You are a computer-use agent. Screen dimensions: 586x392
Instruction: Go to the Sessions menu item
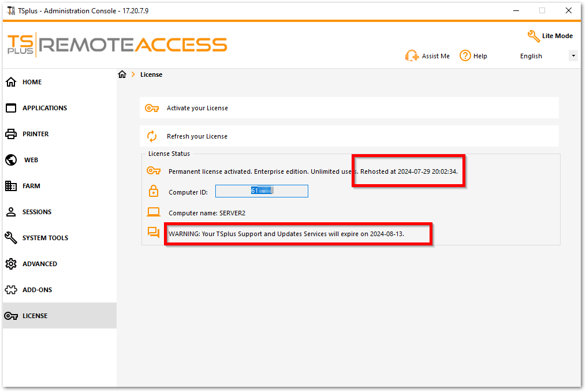coord(36,212)
